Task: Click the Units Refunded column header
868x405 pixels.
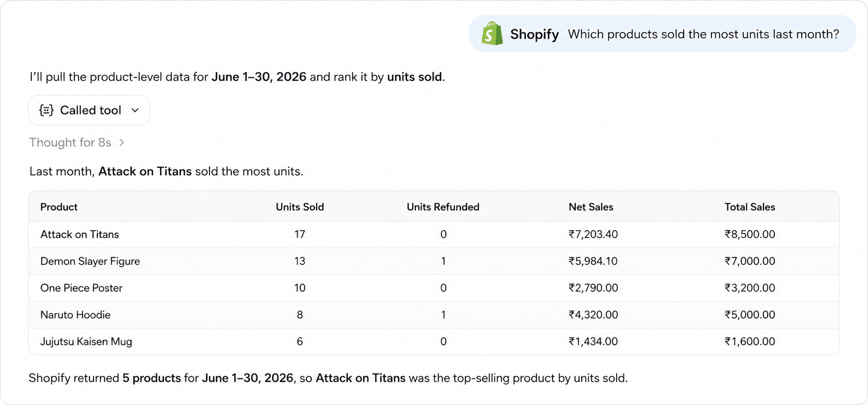Action: pos(443,207)
